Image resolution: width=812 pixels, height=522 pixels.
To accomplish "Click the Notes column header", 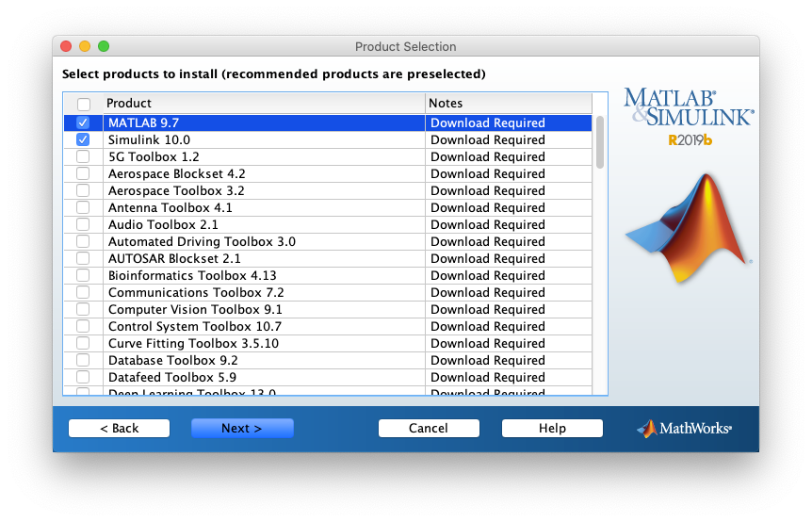I will [x=509, y=103].
